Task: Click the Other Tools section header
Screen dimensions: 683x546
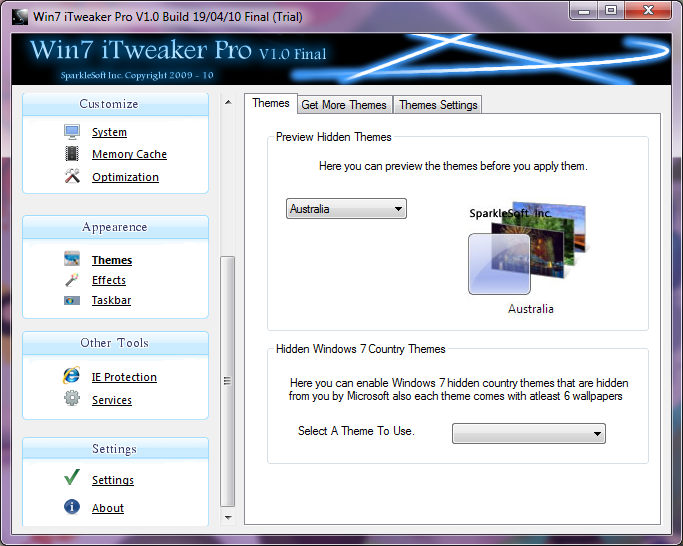Action: (x=115, y=343)
